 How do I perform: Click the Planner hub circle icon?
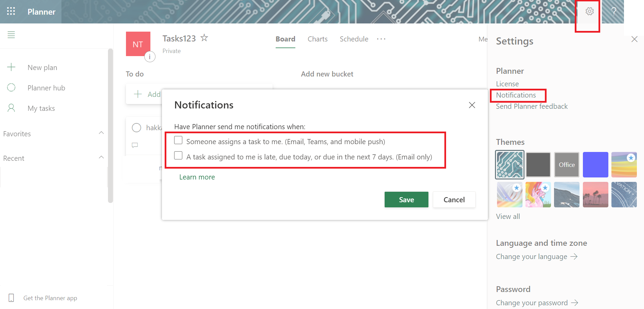pos(11,88)
